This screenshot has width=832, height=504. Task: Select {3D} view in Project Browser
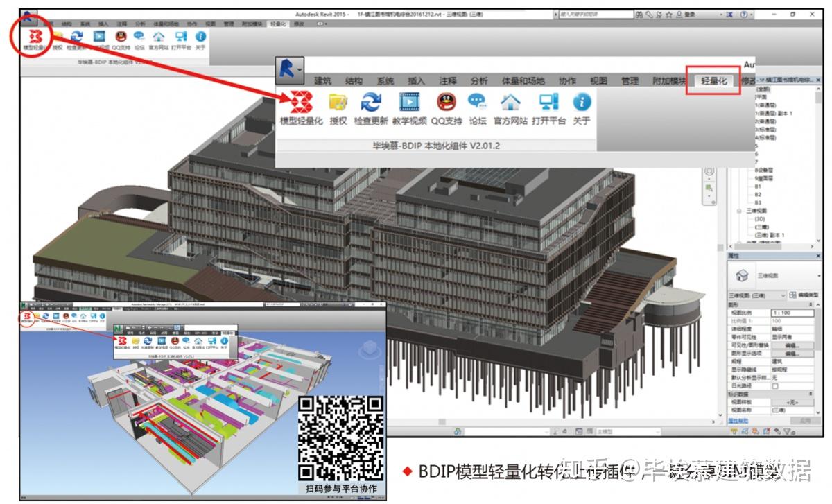point(760,219)
